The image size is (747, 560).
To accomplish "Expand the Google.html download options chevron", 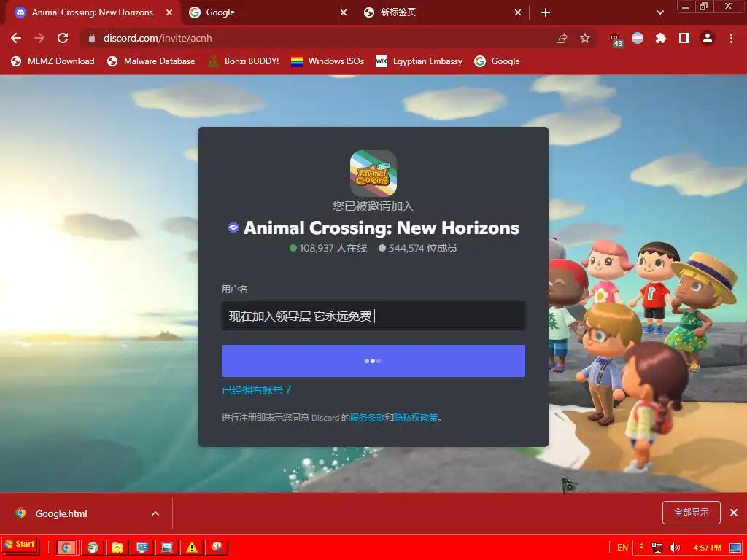I will 155,513.
